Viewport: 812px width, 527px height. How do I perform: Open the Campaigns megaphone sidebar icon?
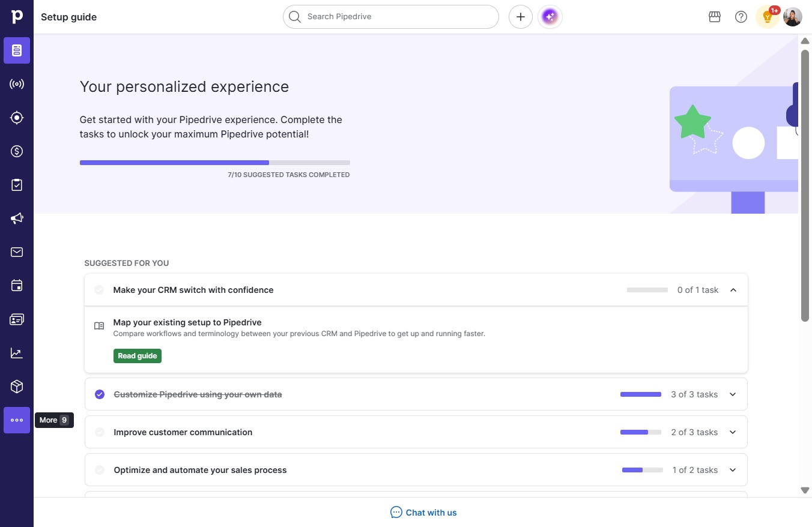(17, 218)
